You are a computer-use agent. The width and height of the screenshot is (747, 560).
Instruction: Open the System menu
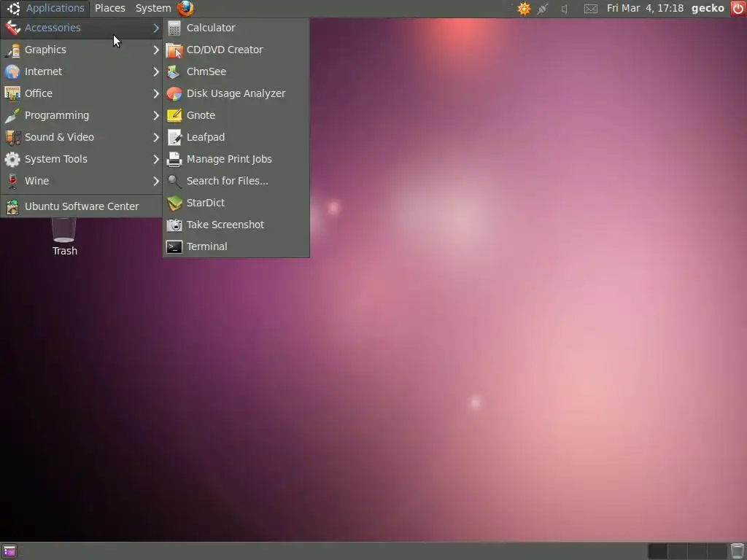pyautogui.click(x=153, y=8)
